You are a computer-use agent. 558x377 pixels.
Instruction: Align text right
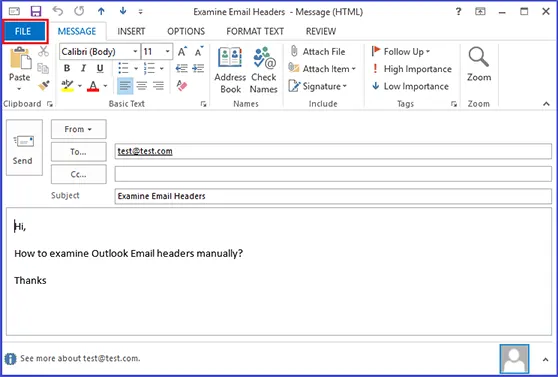tap(158, 85)
